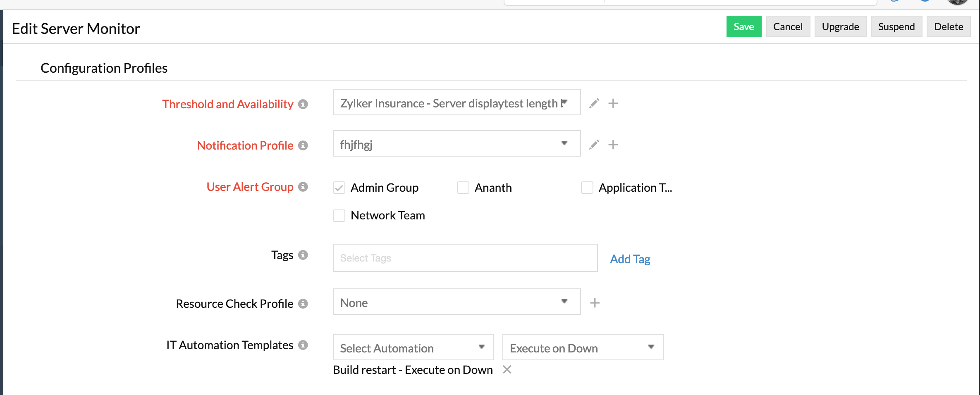Screen dimensions: 980x395
Task: Enable the Ananth alert group checkbox
Action: 463,188
